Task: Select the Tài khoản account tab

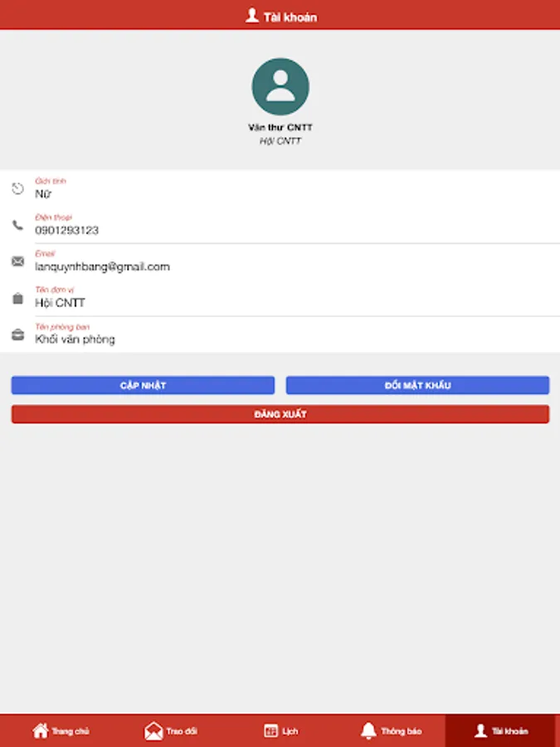Action: coord(503,730)
